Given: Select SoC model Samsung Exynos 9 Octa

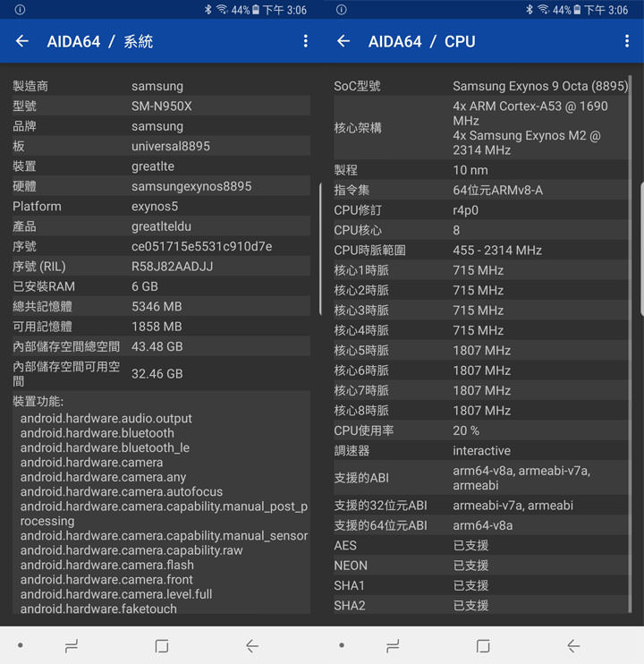Looking at the screenshot, I should tap(540, 86).
